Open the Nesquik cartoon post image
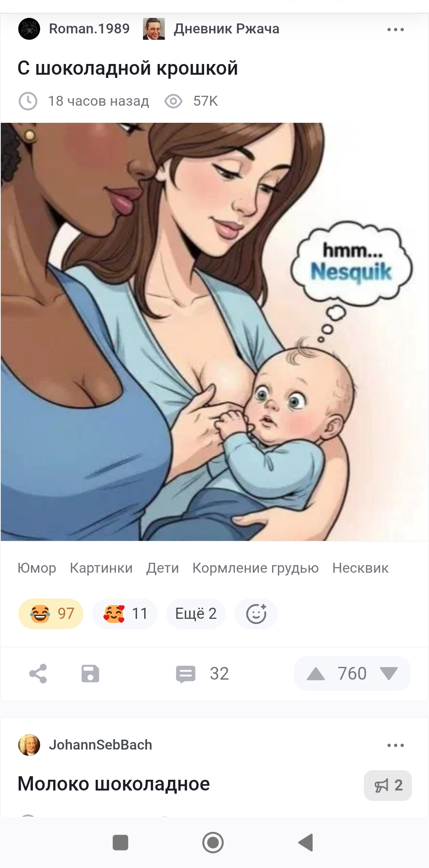This screenshot has width=429, height=868. [x=214, y=332]
